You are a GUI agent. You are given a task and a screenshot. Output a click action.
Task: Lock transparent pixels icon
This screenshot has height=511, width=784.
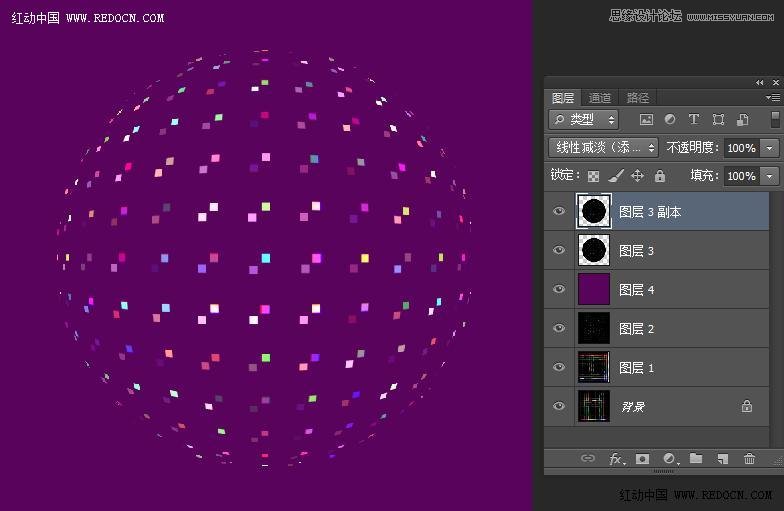pyautogui.click(x=594, y=176)
